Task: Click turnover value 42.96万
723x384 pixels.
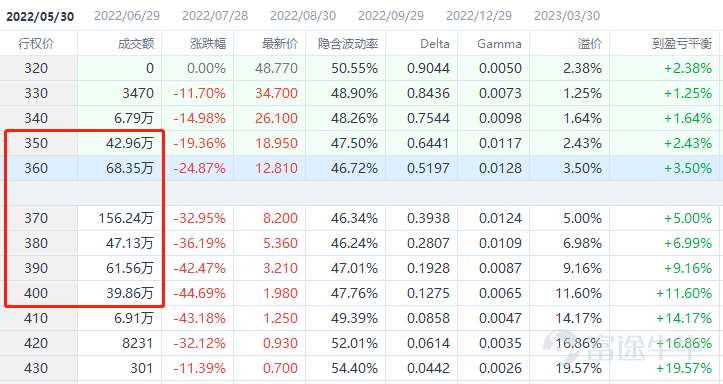Action: tap(130, 143)
